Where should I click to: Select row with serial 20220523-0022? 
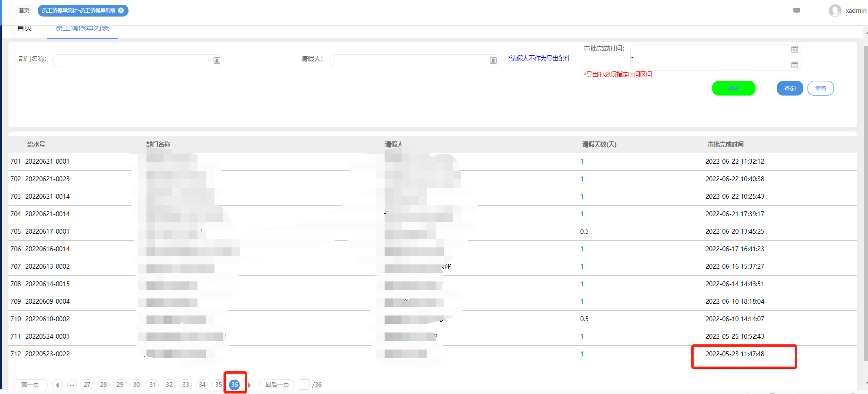coord(432,354)
